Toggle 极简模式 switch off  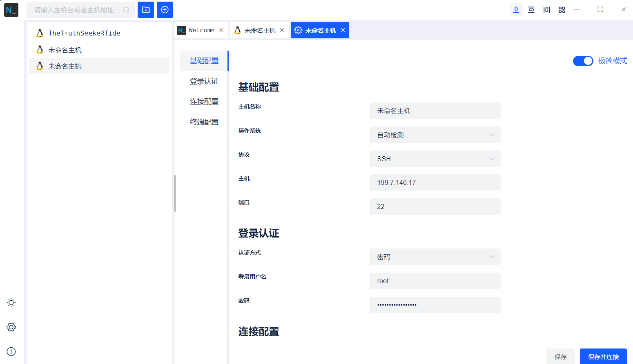pos(583,61)
